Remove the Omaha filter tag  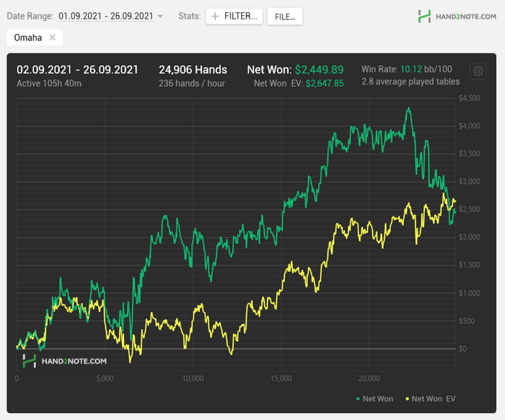point(52,38)
